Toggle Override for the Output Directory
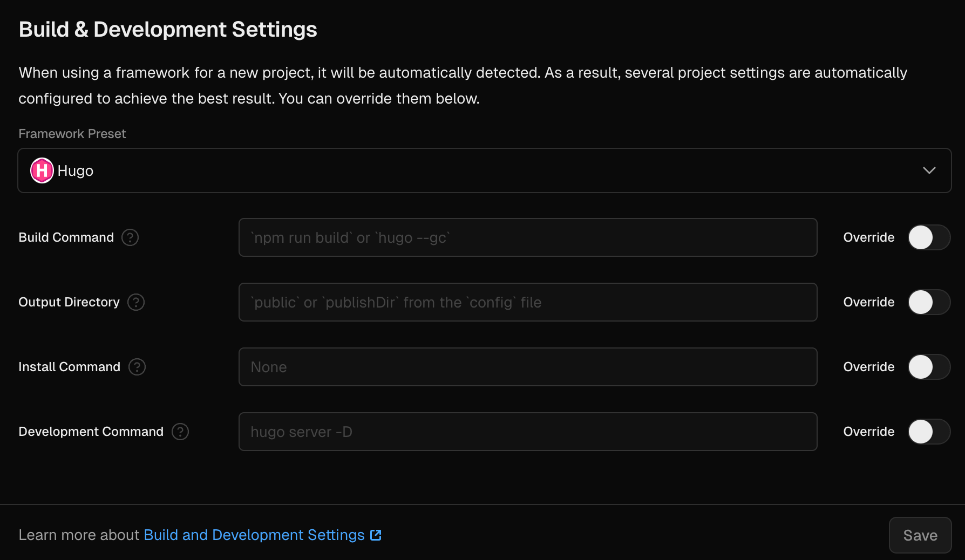Screen dimensions: 965x560 (929, 302)
